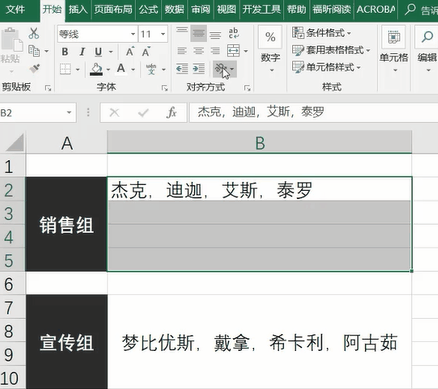Click the Cut scissors icon
This screenshot has height=389, width=438.
34,33
